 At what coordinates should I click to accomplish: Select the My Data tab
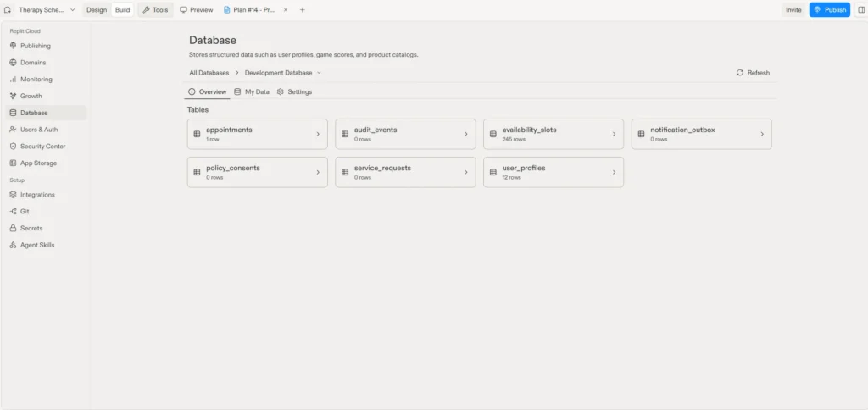coord(251,91)
